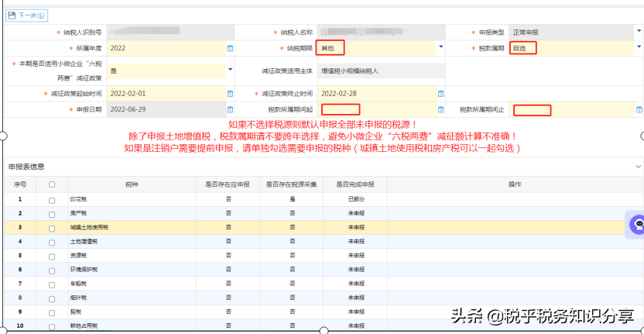This screenshot has width=644, height=334.
Task: Click 是 under 税源采集 in 印花税 row
Action: 292,199
